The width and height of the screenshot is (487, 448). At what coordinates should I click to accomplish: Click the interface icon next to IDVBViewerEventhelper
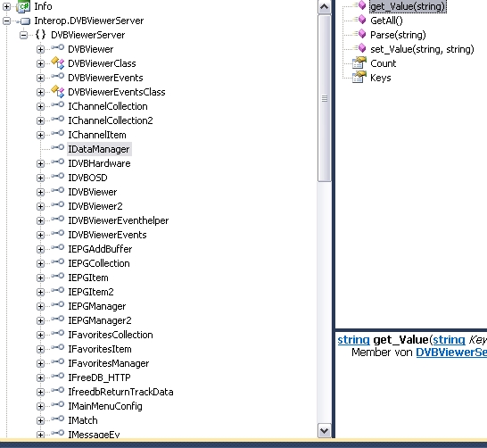coord(58,219)
